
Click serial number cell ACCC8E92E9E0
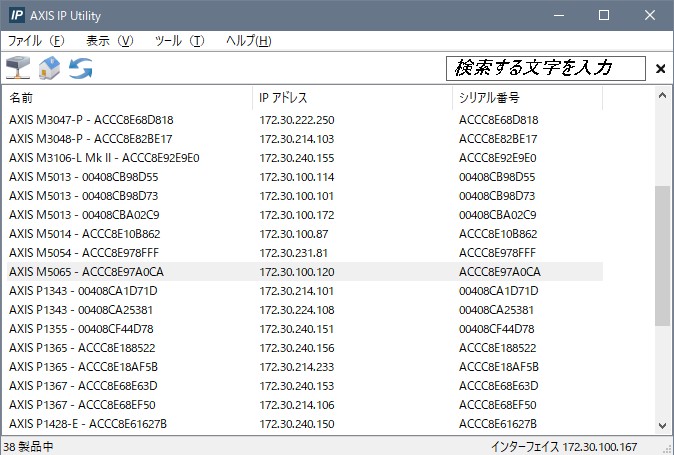click(x=497, y=158)
